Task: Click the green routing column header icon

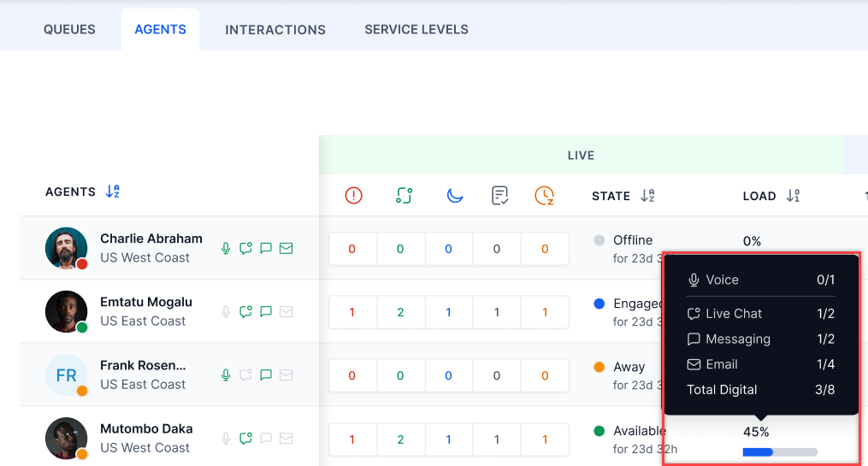Action: tap(404, 196)
